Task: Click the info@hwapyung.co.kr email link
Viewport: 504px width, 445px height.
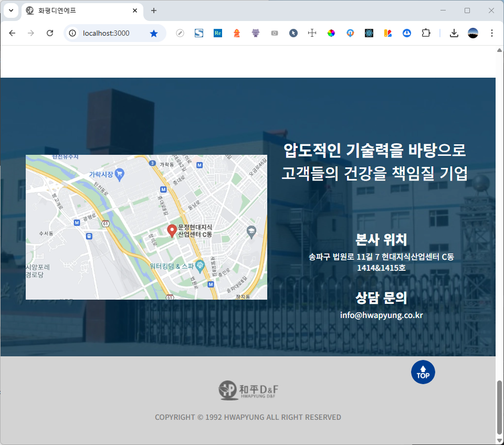Action: (381, 315)
